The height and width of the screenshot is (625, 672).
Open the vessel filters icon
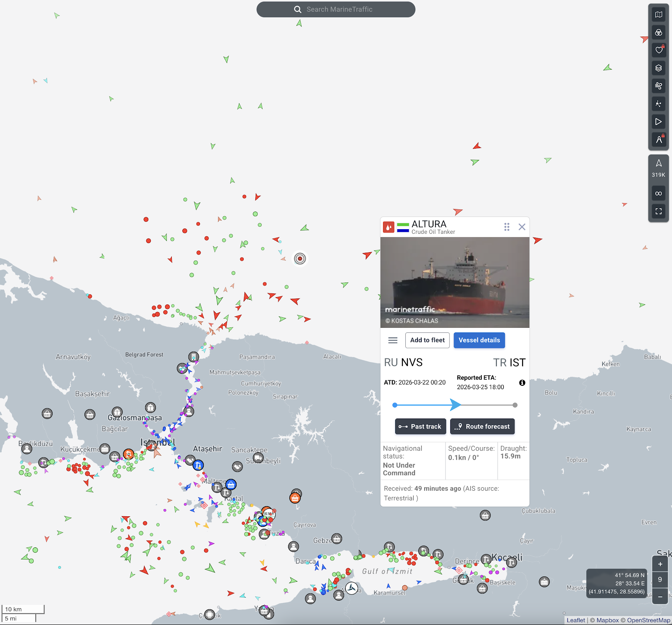[659, 33]
